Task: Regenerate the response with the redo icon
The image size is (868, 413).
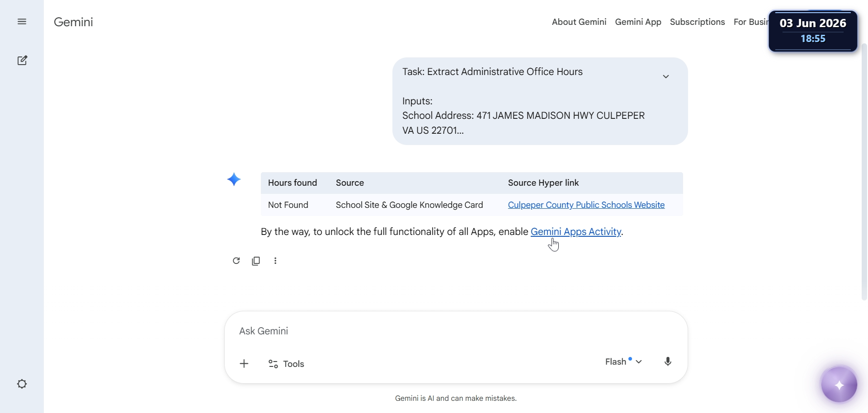Action: 236,261
